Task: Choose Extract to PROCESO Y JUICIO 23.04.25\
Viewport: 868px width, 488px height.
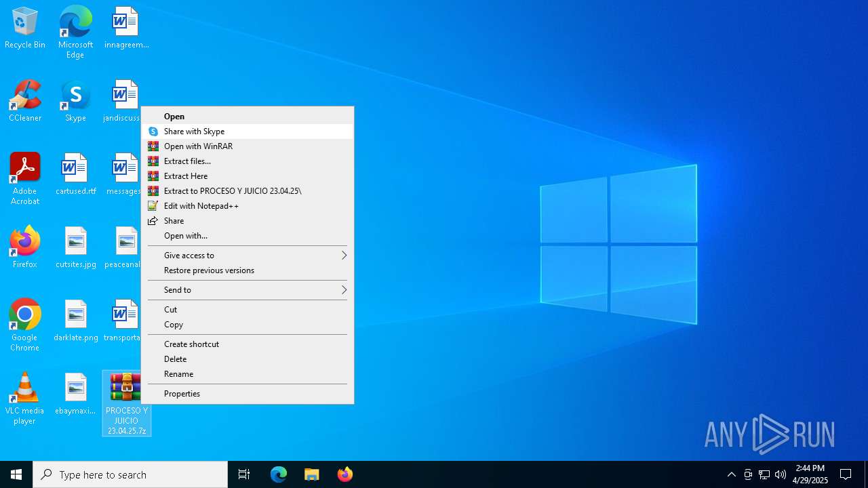Action: (x=248, y=191)
